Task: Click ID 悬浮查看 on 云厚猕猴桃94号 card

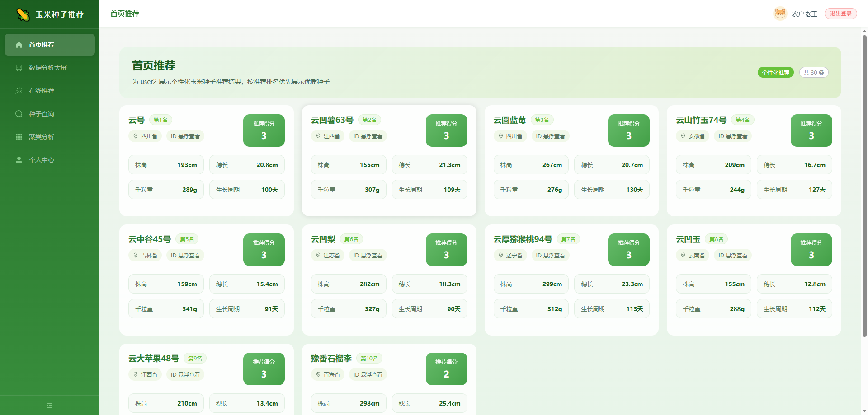Action: pyautogui.click(x=551, y=255)
